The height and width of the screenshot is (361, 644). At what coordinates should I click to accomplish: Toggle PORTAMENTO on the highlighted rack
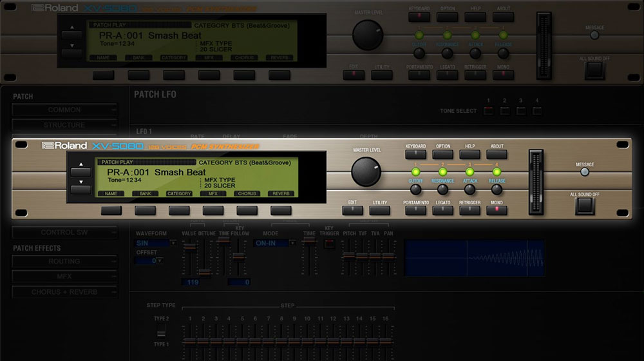tap(415, 211)
